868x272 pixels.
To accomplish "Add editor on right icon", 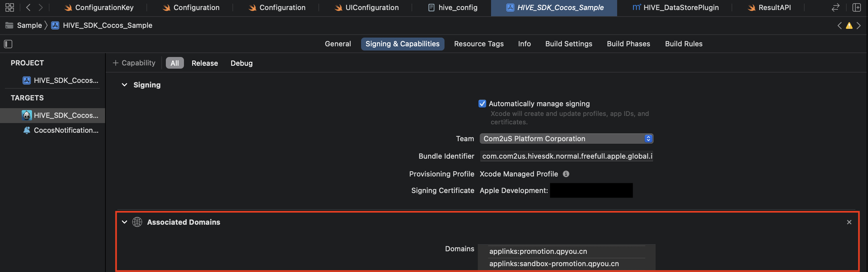I will [856, 7].
